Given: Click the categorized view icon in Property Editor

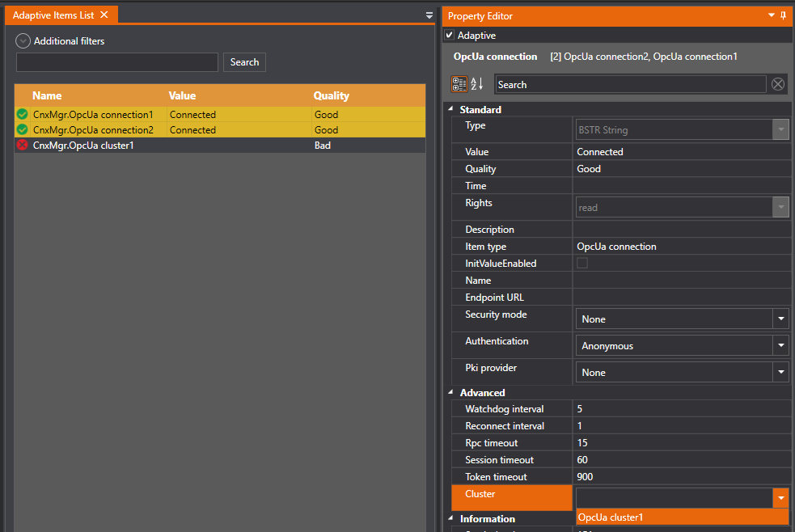Looking at the screenshot, I should [459, 84].
